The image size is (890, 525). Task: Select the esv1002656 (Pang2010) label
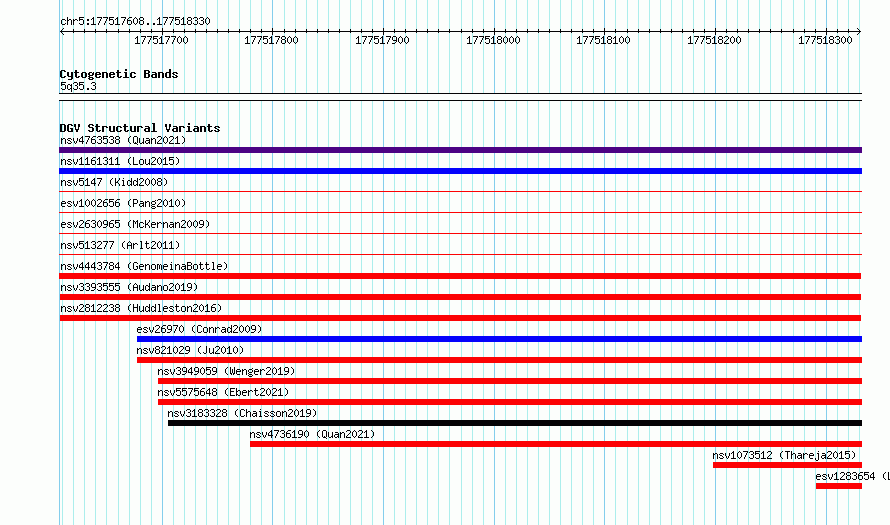coord(123,203)
